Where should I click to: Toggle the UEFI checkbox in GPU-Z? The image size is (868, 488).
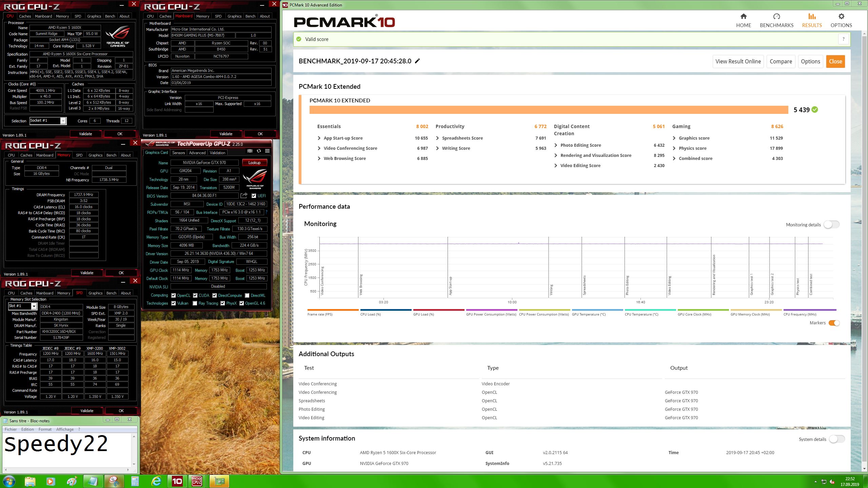tap(254, 196)
